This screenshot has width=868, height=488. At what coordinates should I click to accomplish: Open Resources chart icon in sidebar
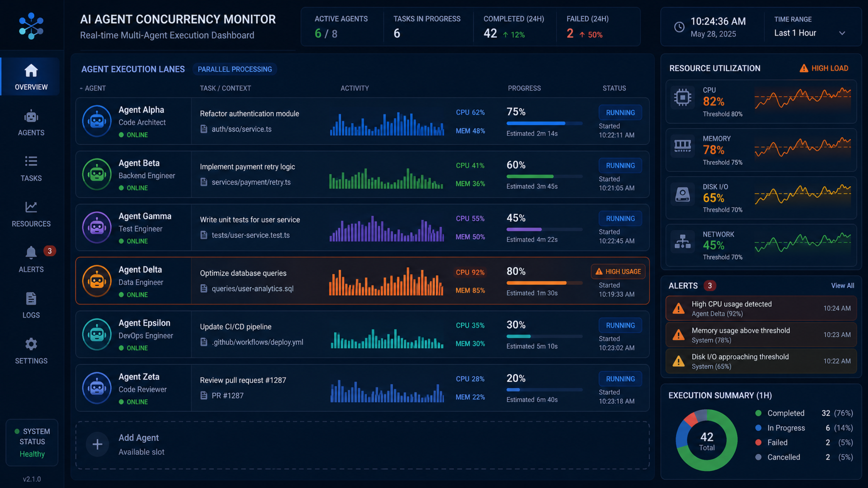click(31, 207)
